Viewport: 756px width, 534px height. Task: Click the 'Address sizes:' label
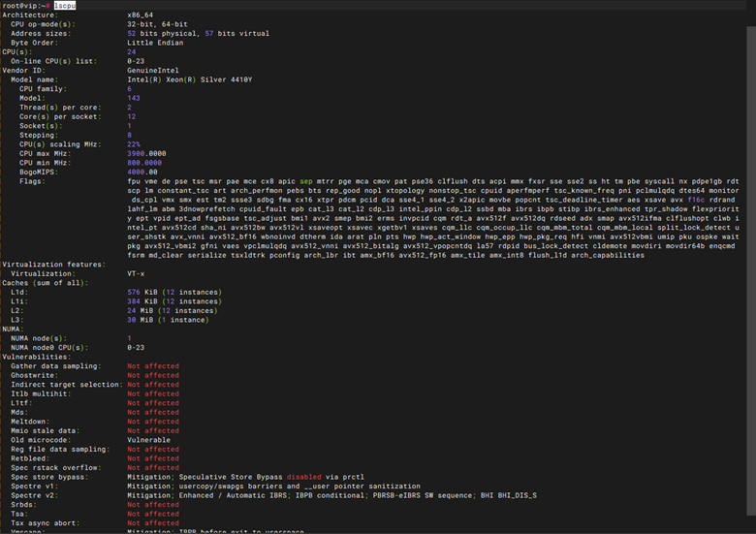coord(41,33)
